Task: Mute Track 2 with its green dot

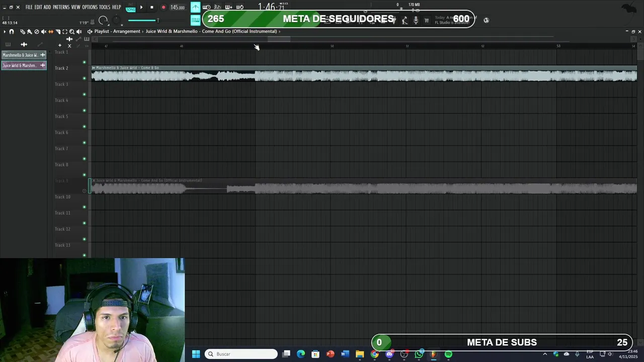Action: (x=84, y=78)
